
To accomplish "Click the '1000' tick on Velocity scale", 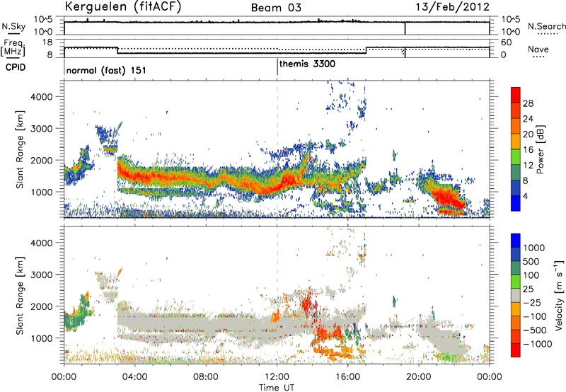I will (533, 248).
